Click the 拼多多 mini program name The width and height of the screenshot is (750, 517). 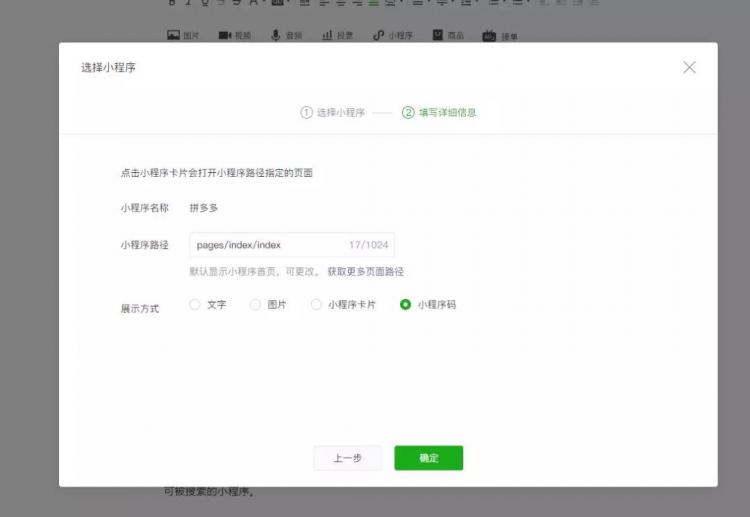[x=204, y=208]
